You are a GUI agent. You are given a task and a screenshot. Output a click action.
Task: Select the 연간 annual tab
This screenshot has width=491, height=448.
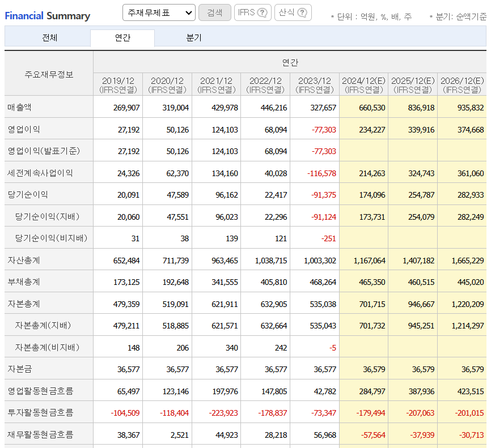click(x=122, y=38)
